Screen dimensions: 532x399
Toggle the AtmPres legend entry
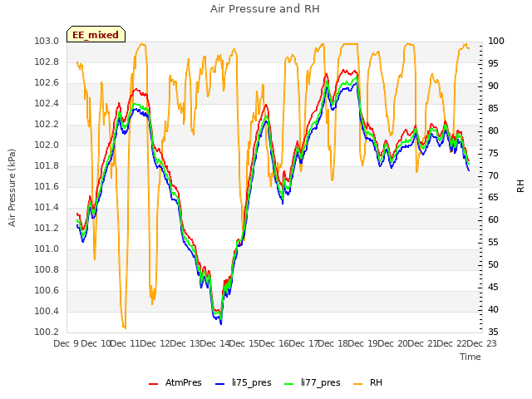pyautogui.click(x=175, y=382)
